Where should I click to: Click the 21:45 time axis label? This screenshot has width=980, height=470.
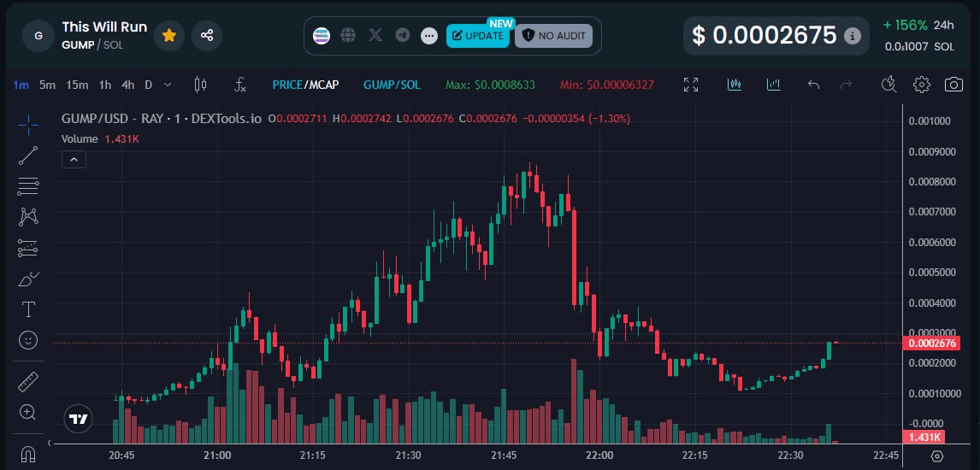coord(504,455)
